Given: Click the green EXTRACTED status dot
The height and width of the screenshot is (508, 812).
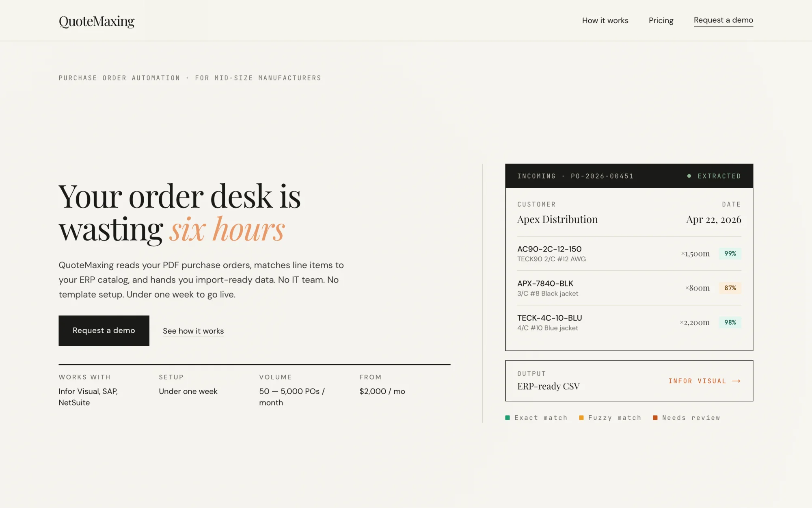Looking at the screenshot, I should pos(689,176).
